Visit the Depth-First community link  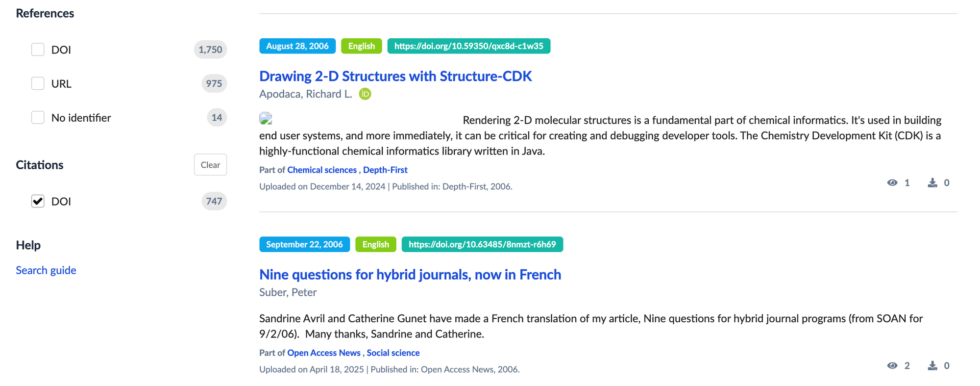click(x=385, y=170)
